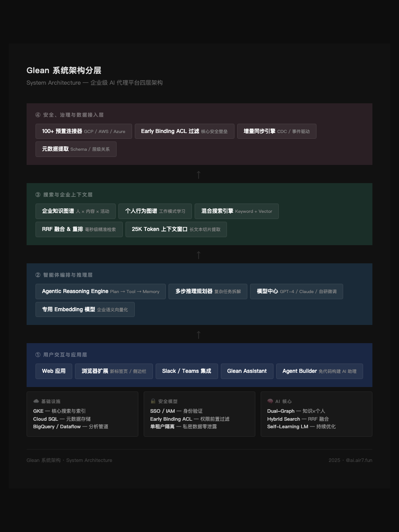Screen dimensions: 399x532
Task: Click the Cloud SQL — 元数据存储 line
Action: 62,419
